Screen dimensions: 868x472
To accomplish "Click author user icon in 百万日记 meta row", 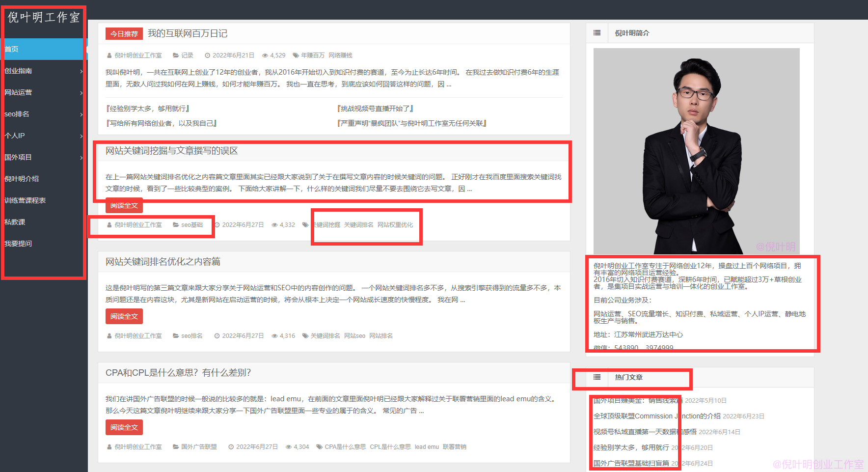I will (109, 56).
